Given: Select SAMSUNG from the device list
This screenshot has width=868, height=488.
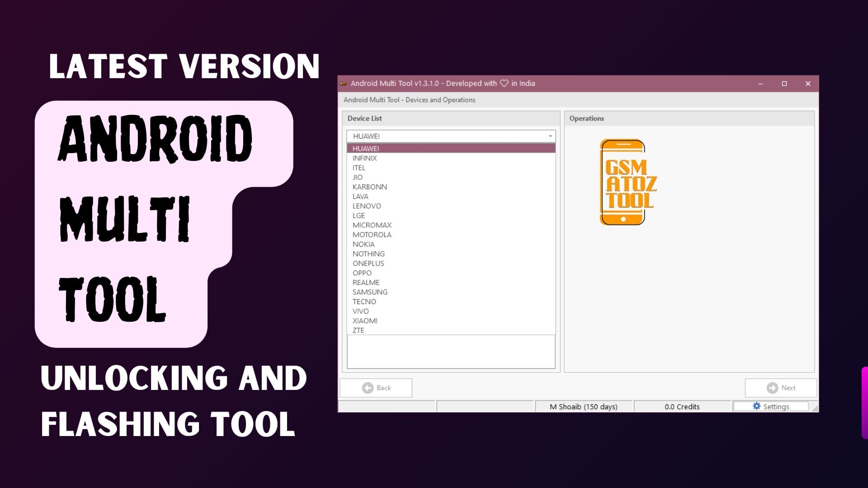Looking at the screenshot, I should pyautogui.click(x=370, y=292).
